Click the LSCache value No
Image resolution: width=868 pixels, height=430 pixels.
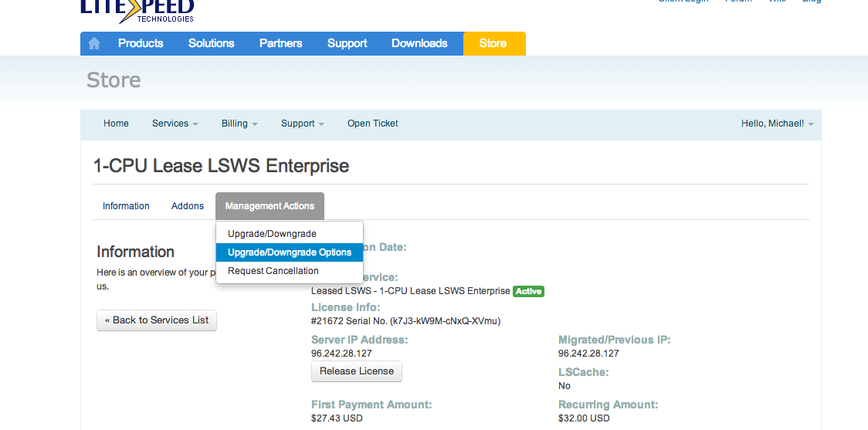(x=564, y=386)
